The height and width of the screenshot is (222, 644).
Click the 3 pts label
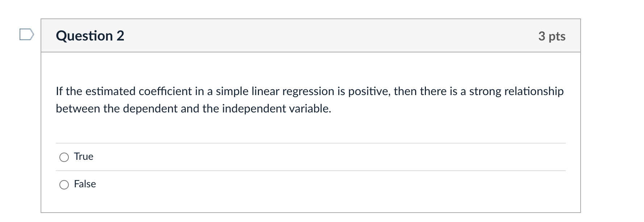pos(552,36)
